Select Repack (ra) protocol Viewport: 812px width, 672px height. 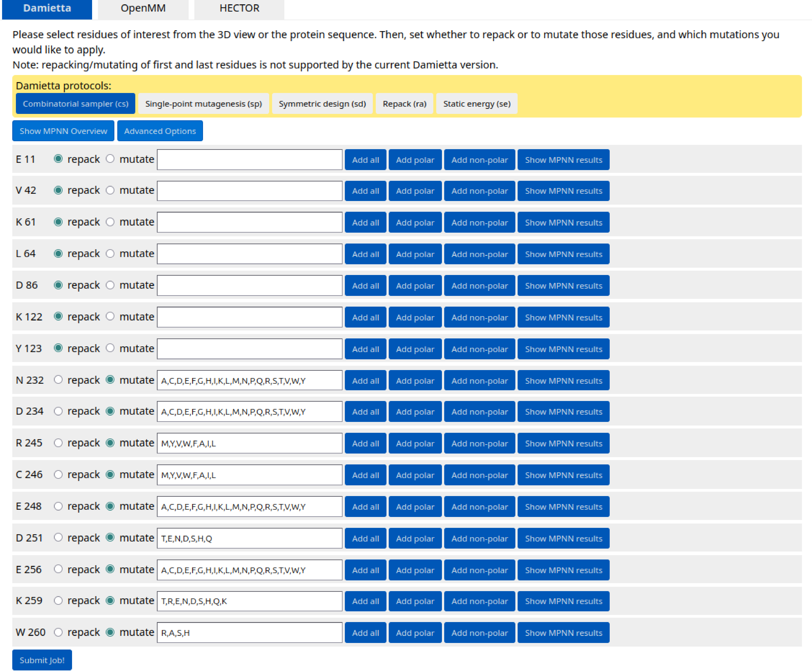pos(404,104)
